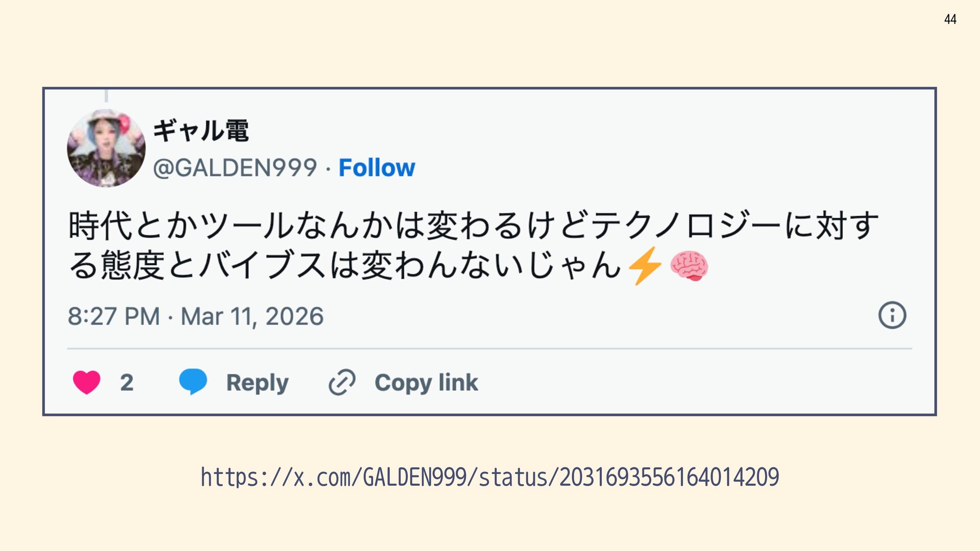Click the horizontal divider under the timestamp

(489, 349)
